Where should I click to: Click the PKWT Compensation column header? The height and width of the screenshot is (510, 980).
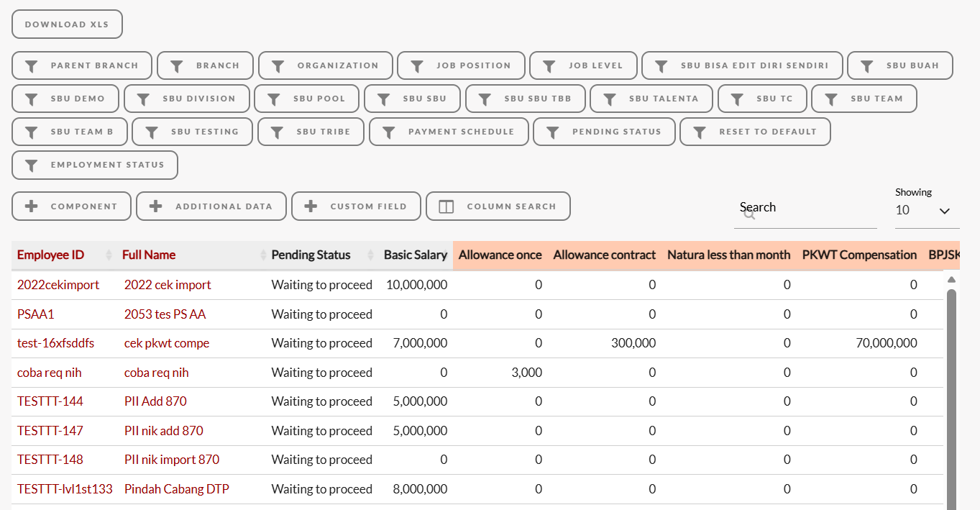859,255
